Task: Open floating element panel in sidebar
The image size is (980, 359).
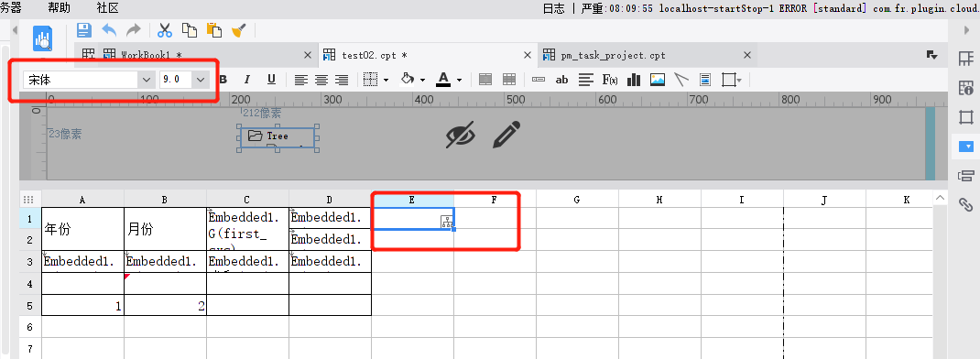Action: point(965,117)
